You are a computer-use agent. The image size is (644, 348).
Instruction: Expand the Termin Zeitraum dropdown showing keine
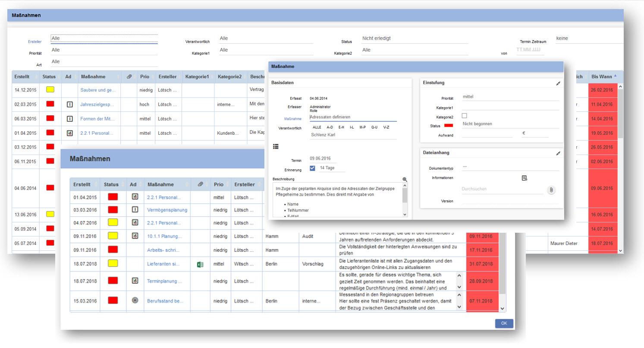pos(588,38)
